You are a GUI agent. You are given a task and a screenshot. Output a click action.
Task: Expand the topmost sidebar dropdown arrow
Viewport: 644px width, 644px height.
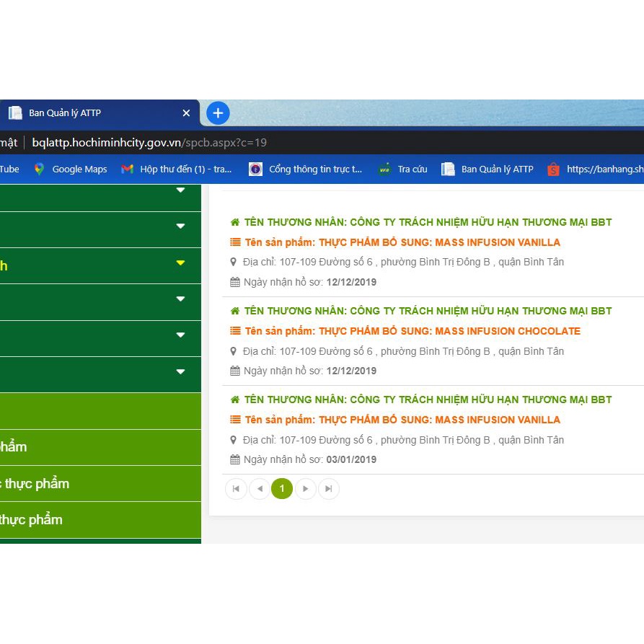pyautogui.click(x=180, y=190)
